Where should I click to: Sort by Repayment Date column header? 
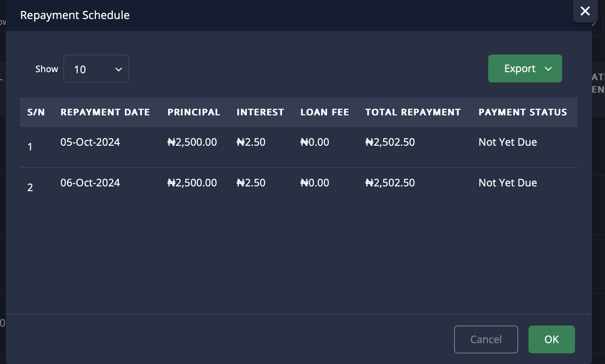click(x=105, y=112)
